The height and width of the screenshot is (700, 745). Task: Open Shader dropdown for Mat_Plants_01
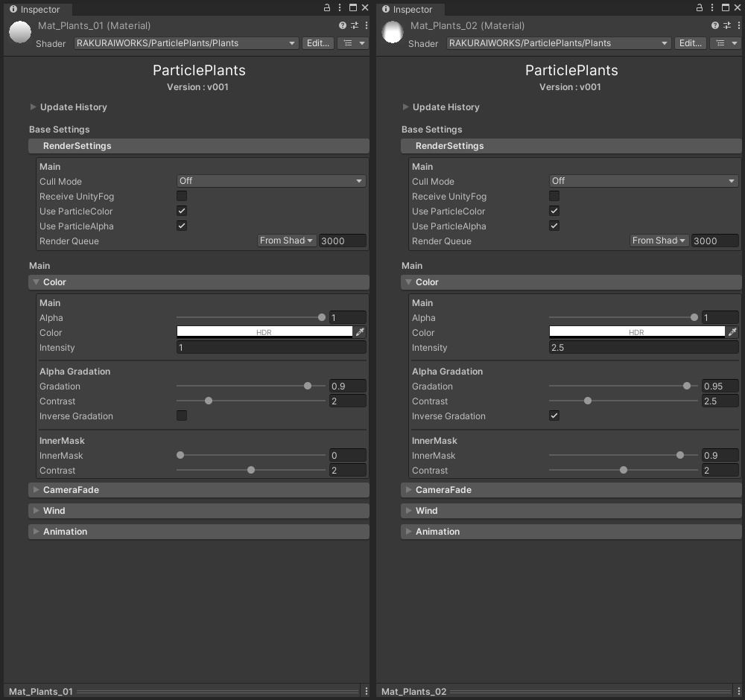(186, 43)
